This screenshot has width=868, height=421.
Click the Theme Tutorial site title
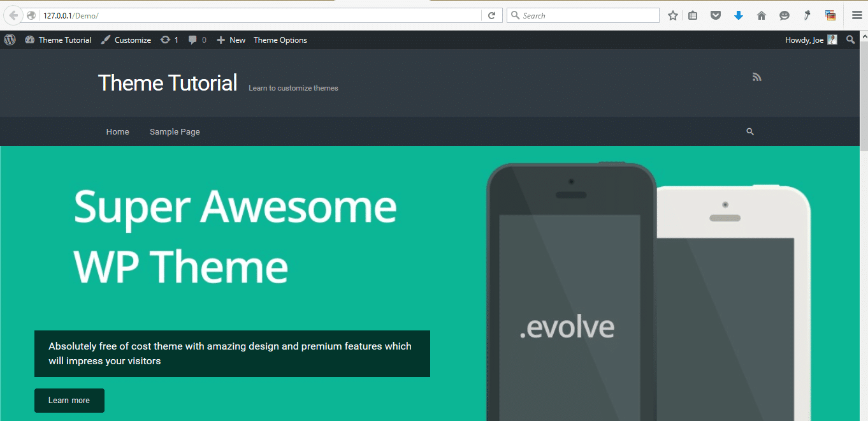pos(168,83)
